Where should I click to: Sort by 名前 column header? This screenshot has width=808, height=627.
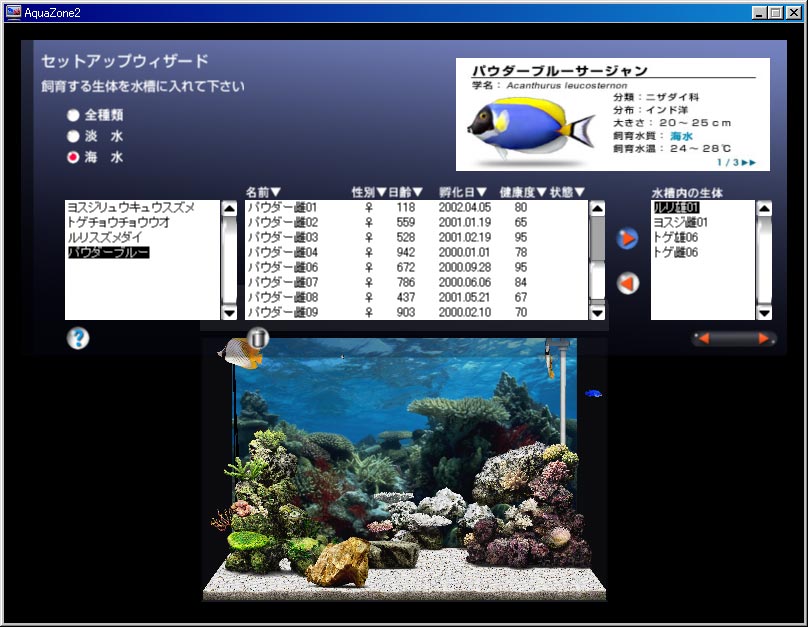point(263,192)
